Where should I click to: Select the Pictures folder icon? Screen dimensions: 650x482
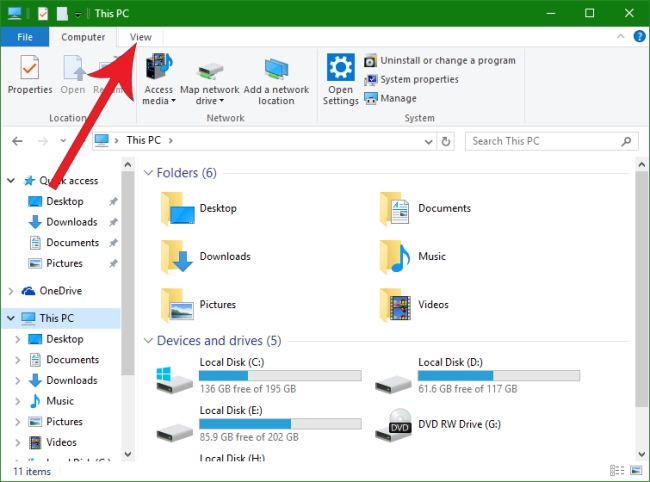pos(177,305)
